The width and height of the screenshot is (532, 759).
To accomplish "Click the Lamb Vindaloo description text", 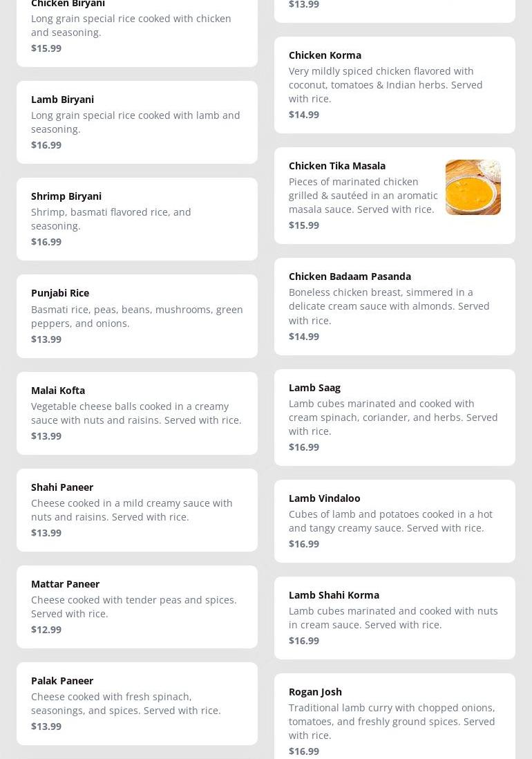I will 390,521.
